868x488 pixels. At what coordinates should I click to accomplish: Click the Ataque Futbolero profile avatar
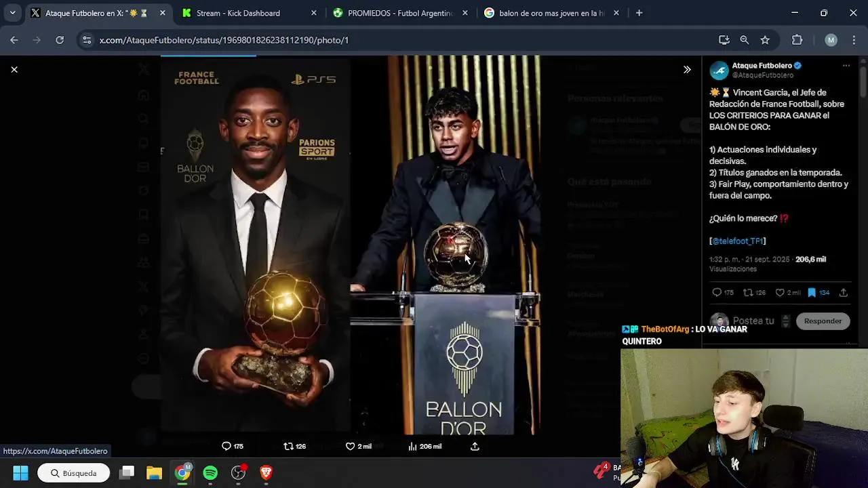(719, 70)
